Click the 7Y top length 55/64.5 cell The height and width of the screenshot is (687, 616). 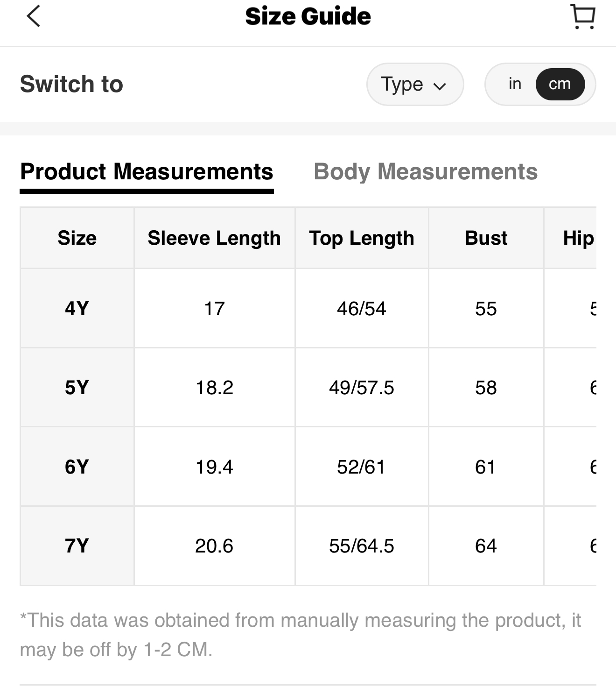pyautogui.click(x=362, y=545)
